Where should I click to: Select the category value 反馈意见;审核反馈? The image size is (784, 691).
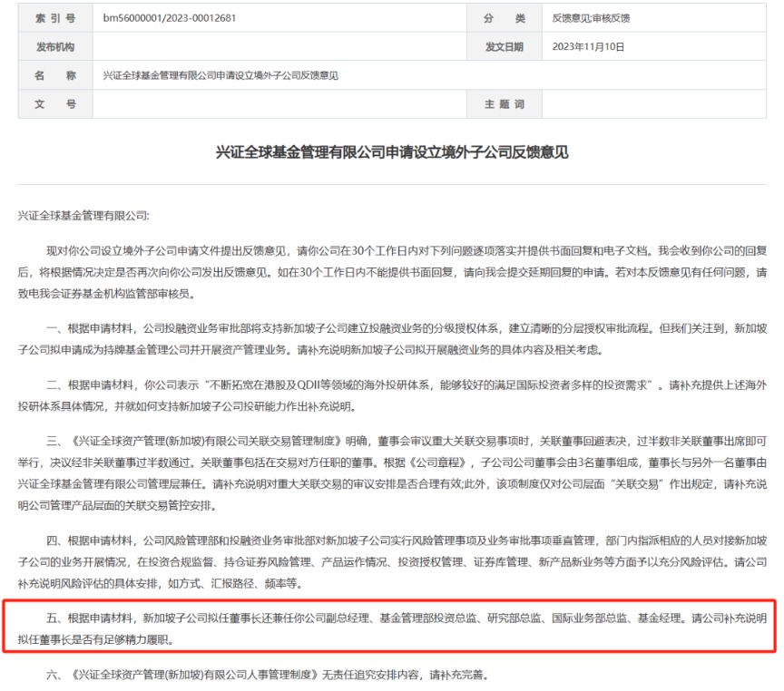[591, 18]
